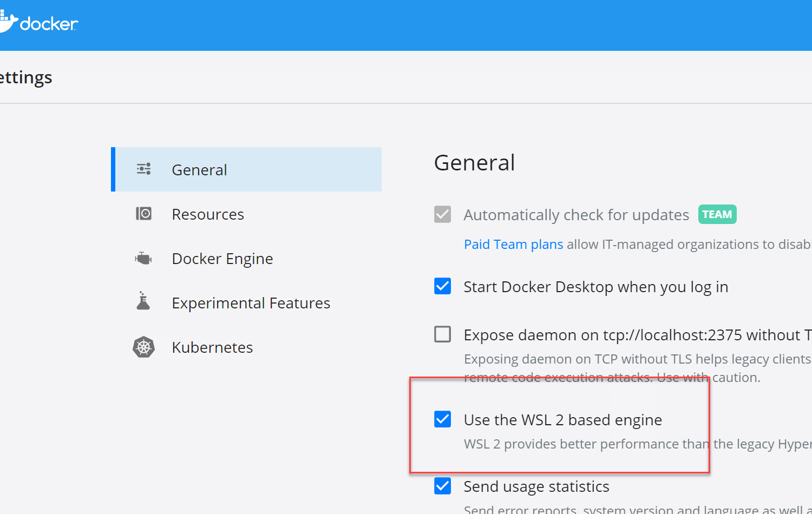The height and width of the screenshot is (514, 812).
Task: Open the Resources settings section
Action: click(208, 214)
